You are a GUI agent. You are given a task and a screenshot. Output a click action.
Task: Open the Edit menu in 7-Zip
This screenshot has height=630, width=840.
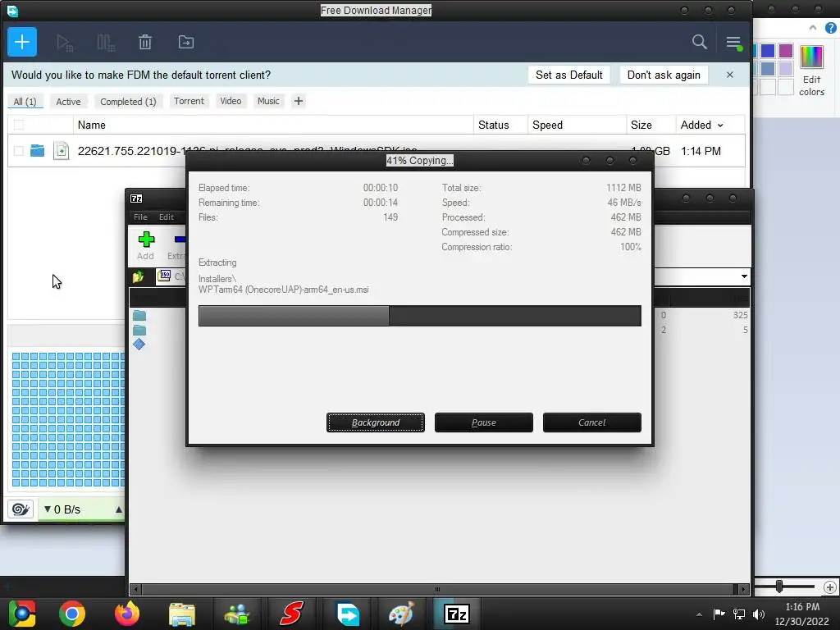point(166,217)
